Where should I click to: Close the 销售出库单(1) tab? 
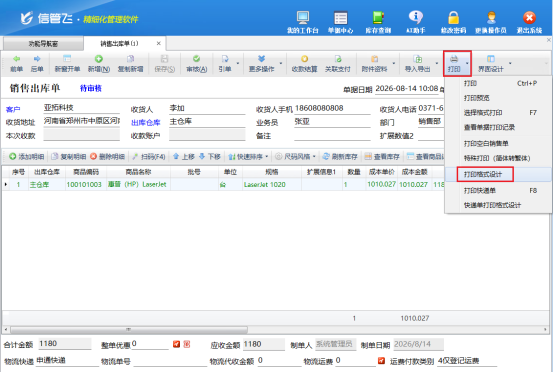[159, 43]
